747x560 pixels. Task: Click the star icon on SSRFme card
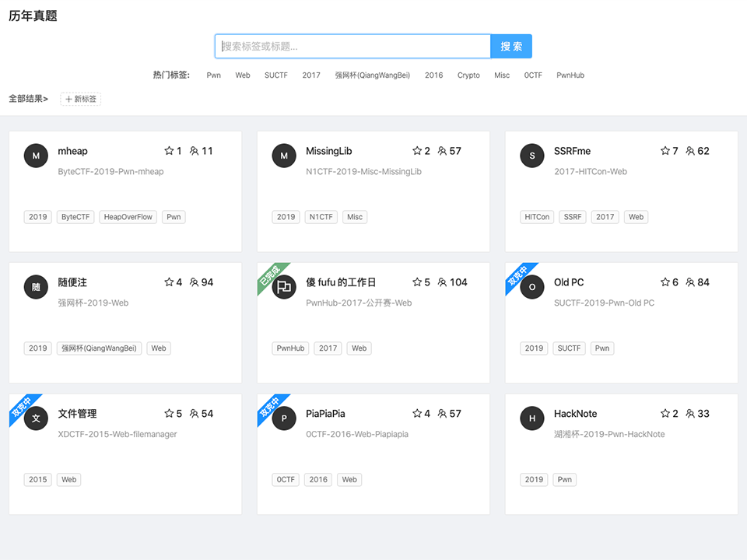665,151
